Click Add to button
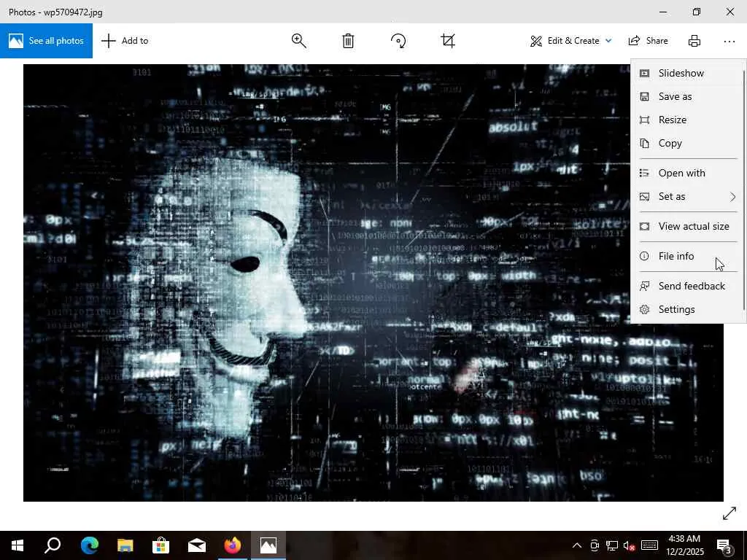The height and width of the screenshot is (560, 747). [125, 41]
